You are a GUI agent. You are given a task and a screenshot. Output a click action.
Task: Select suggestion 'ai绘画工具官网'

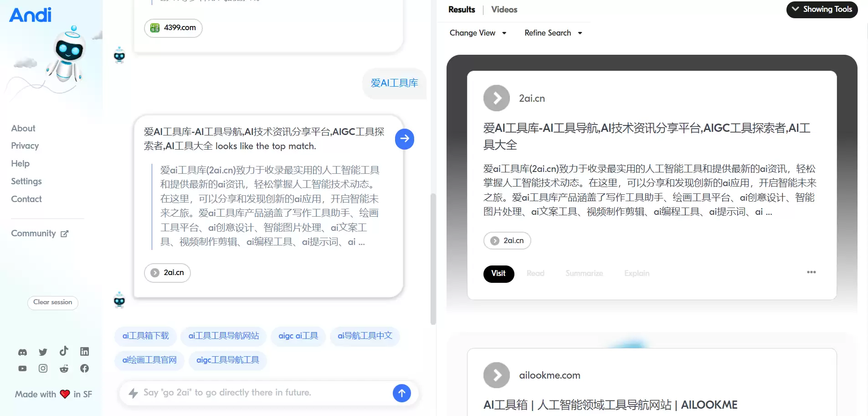149,360
